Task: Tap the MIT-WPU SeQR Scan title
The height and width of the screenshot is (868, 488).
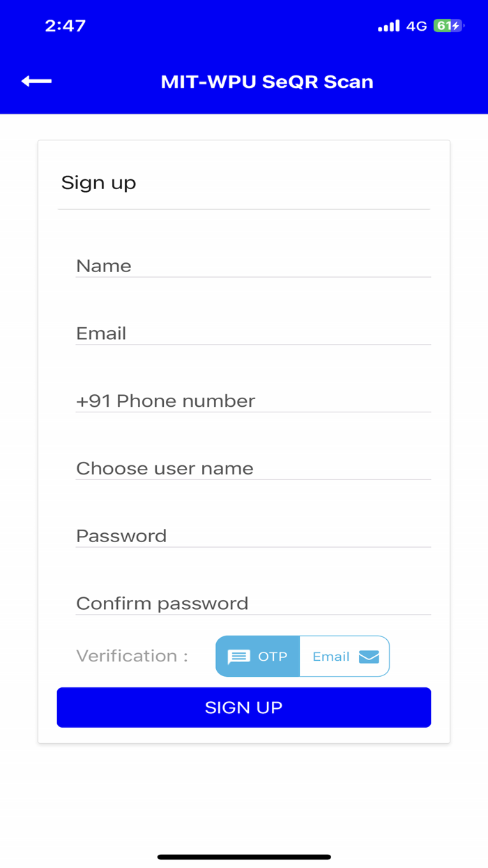Action: click(x=267, y=81)
